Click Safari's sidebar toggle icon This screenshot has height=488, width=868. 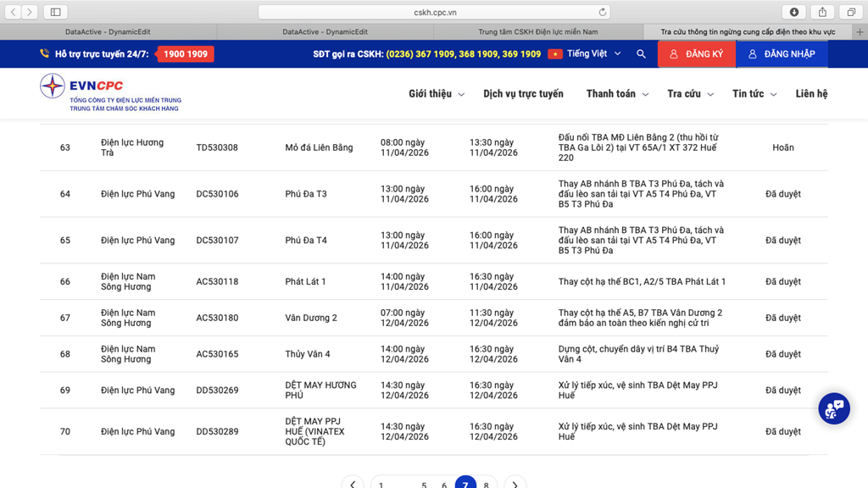[55, 12]
